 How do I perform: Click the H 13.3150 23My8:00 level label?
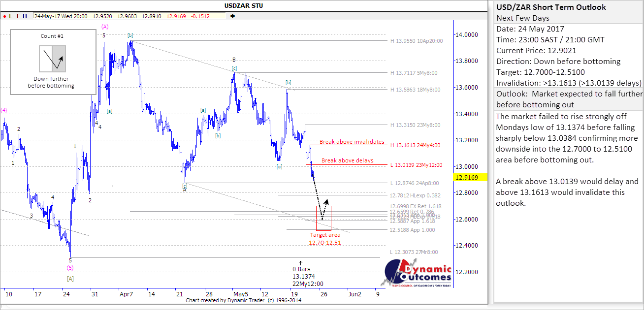(x=415, y=125)
